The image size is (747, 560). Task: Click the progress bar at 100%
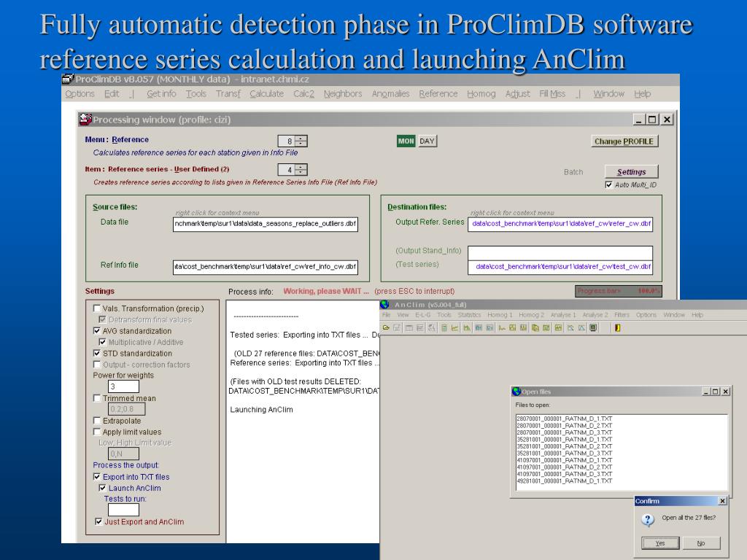click(x=619, y=291)
